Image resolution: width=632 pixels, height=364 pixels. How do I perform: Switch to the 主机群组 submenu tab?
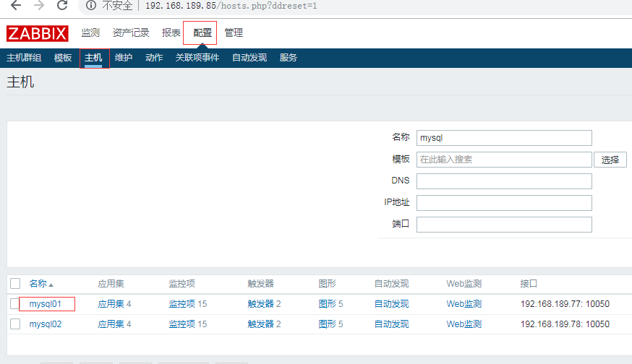point(24,58)
